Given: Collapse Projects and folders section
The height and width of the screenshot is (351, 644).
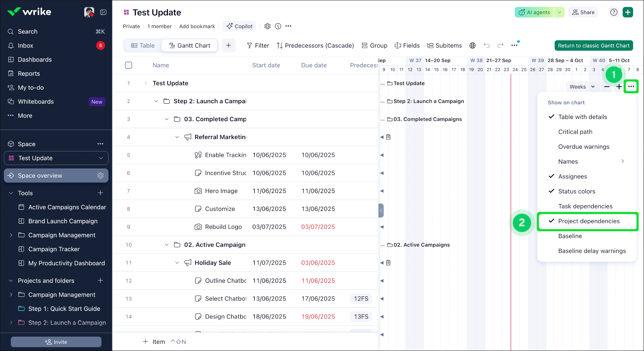Looking at the screenshot, I should 11,281.
